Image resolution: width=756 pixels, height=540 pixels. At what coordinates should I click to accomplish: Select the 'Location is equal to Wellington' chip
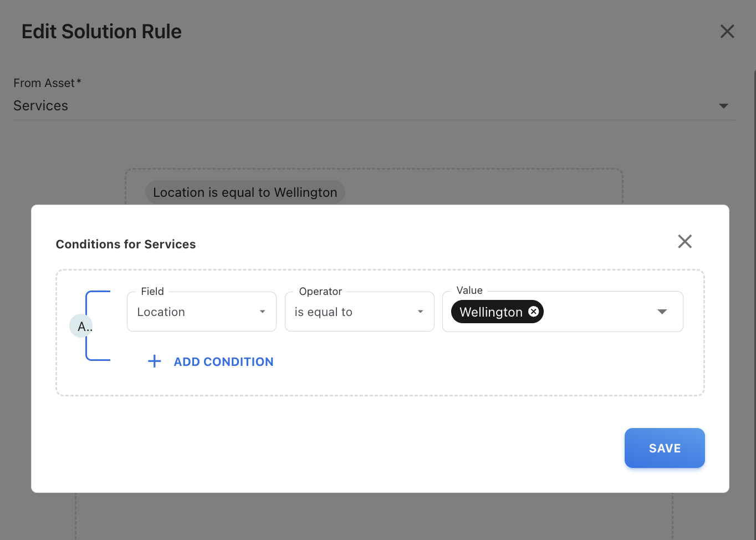[245, 192]
